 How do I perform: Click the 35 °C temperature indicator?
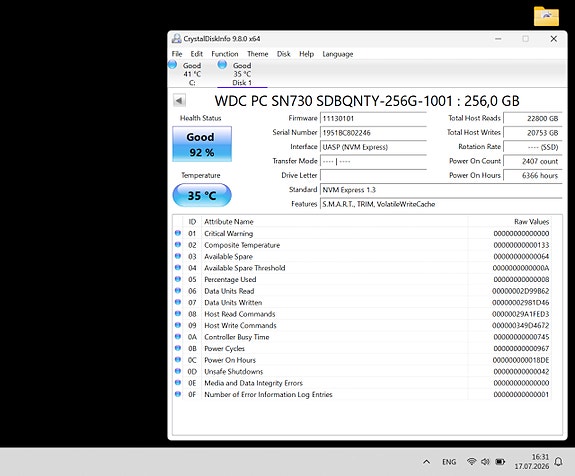pyautogui.click(x=202, y=195)
